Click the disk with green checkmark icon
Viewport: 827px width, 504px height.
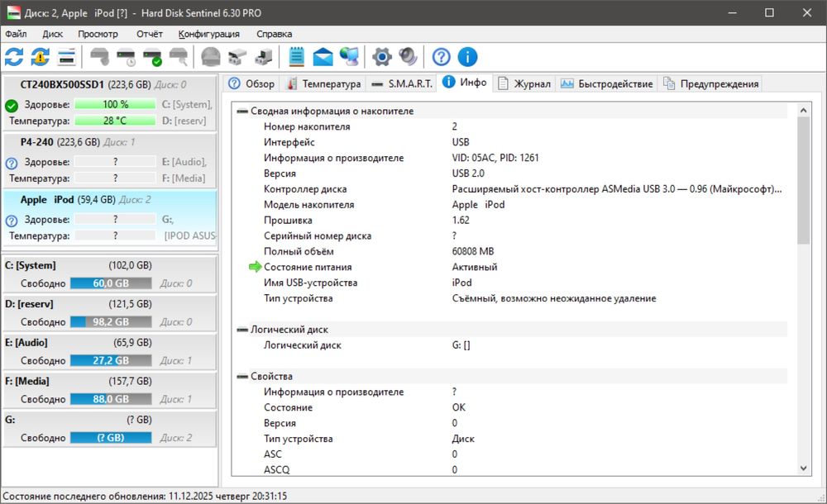click(152, 57)
